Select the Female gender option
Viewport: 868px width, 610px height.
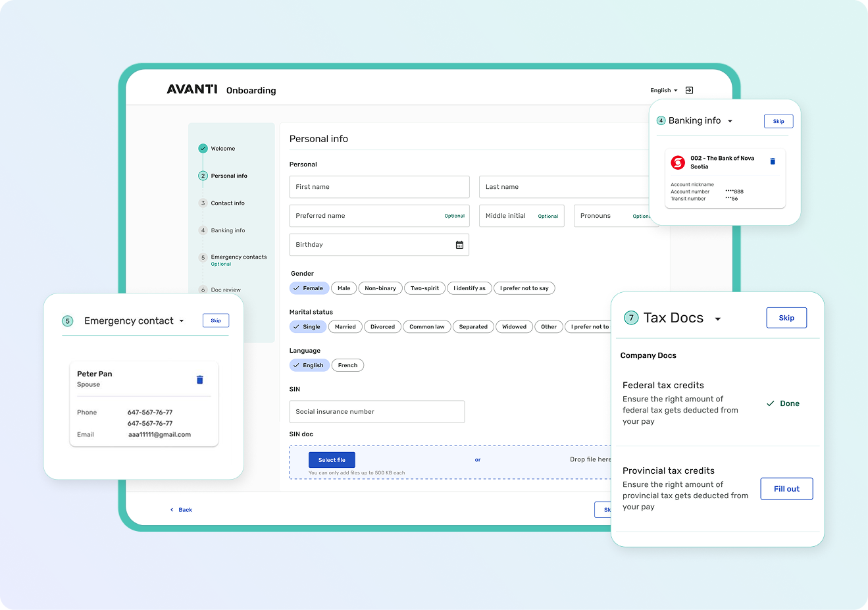[x=309, y=288]
